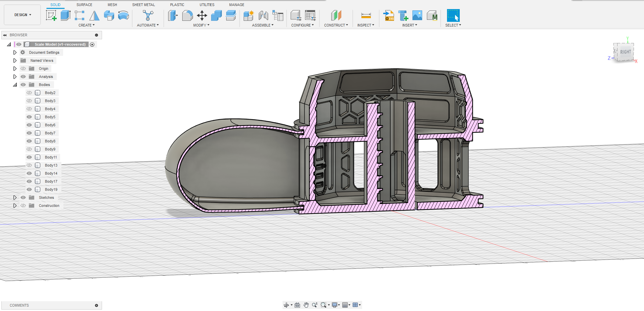Hide Body5 using its eye icon

pos(29,117)
